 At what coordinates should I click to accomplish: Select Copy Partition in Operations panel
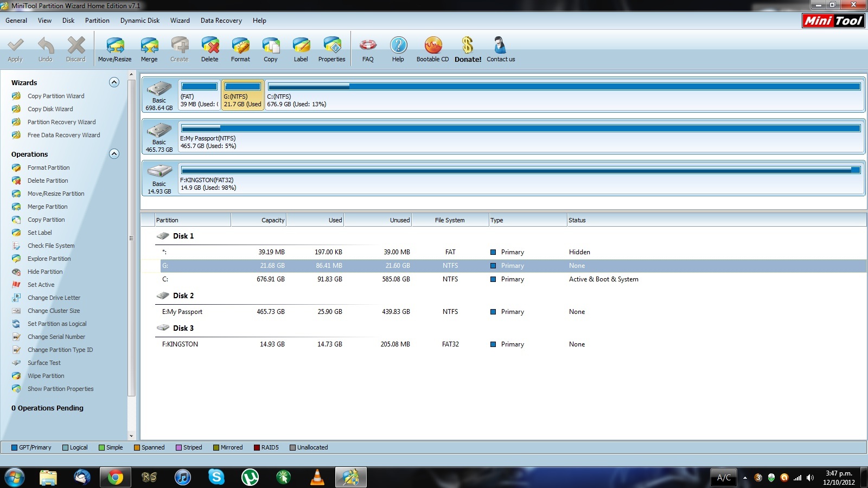(46, 220)
